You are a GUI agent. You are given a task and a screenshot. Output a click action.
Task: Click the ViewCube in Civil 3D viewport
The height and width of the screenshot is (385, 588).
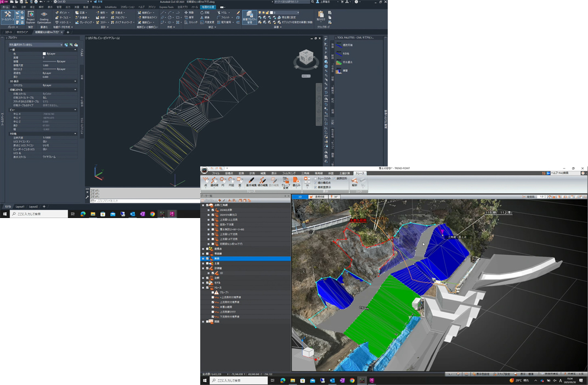point(306,58)
